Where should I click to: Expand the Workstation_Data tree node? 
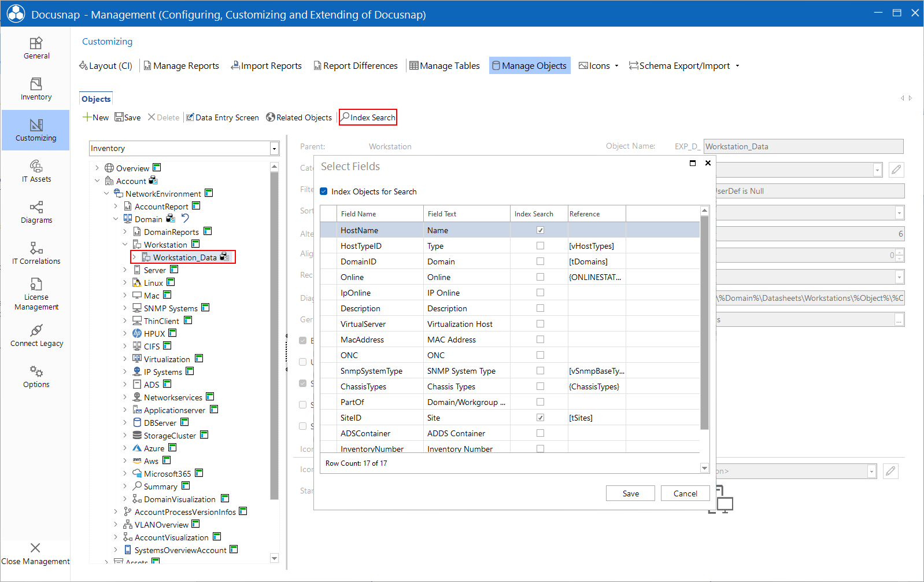click(134, 257)
